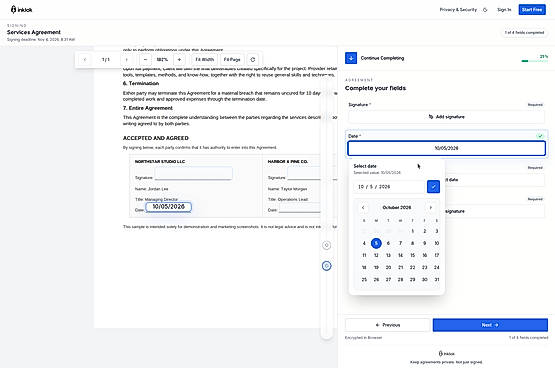Viewport: 555px width, 368px height.
Task: Select October 20 in the calendar
Action: coord(388,268)
